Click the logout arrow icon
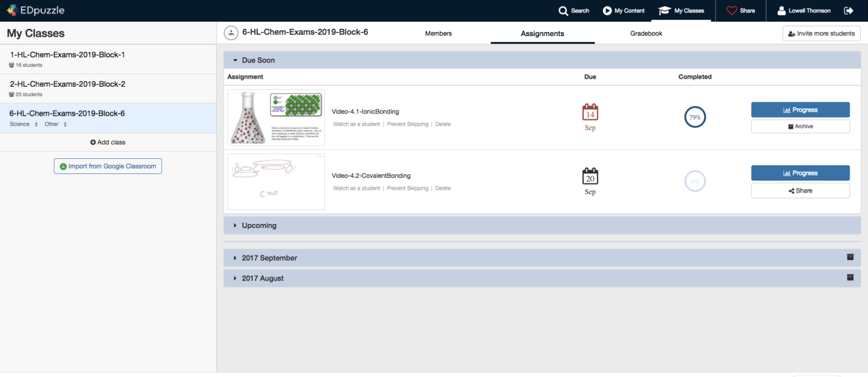 (848, 11)
